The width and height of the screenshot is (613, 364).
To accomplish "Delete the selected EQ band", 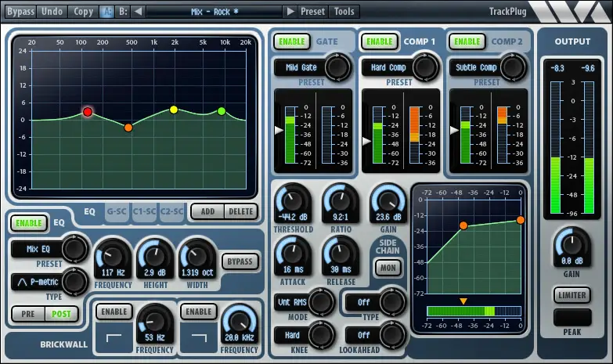I will pos(241,211).
